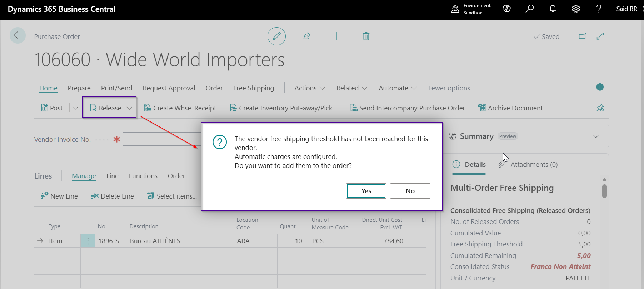
Task: Select the Order tab in action bar
Action: tap(214, 88)
